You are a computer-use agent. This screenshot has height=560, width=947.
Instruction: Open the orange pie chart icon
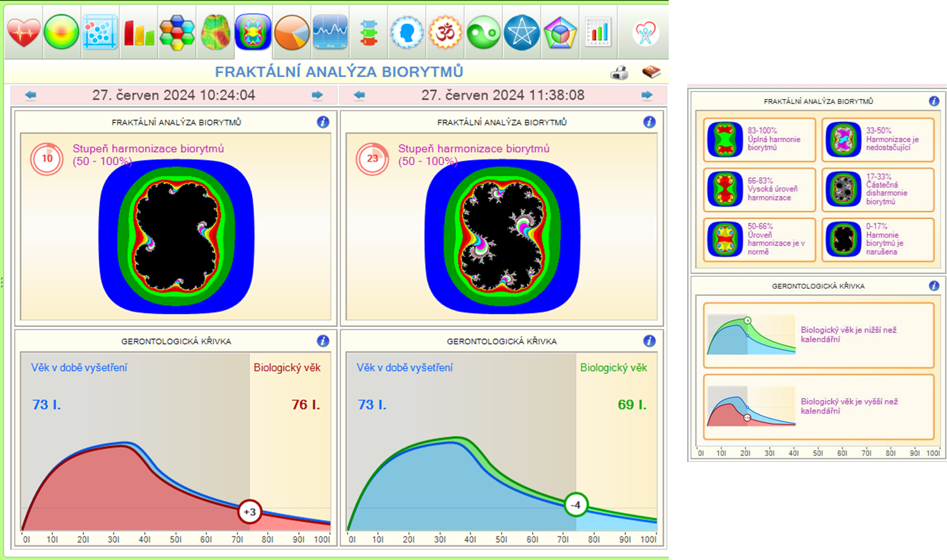(292, 32)
